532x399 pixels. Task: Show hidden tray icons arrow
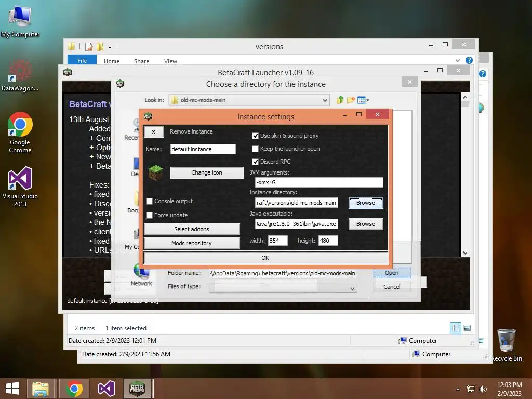click(458, 389)
